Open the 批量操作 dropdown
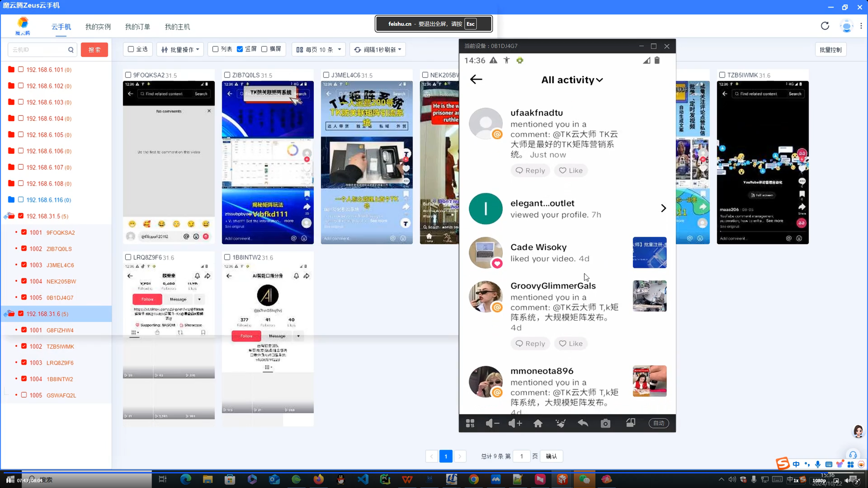Screen dimensions: 868x488 click(x=180, y=50)
